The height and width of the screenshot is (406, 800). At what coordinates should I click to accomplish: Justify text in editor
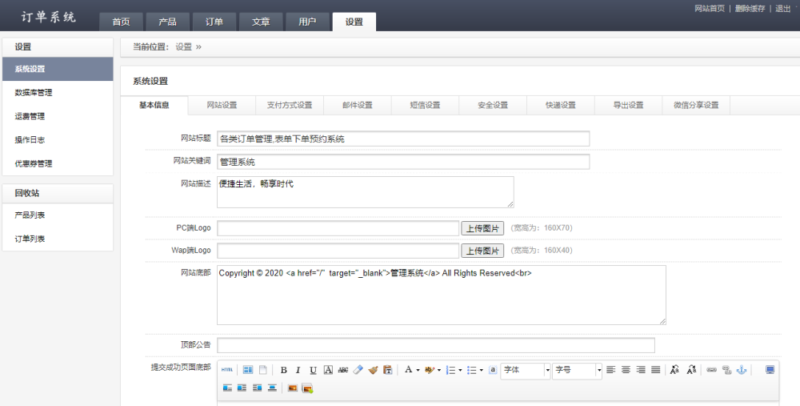pyautogui.click(x=656, y=370)
